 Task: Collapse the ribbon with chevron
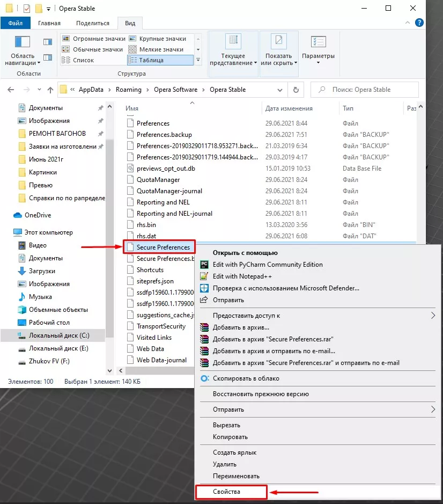[408, 23]
